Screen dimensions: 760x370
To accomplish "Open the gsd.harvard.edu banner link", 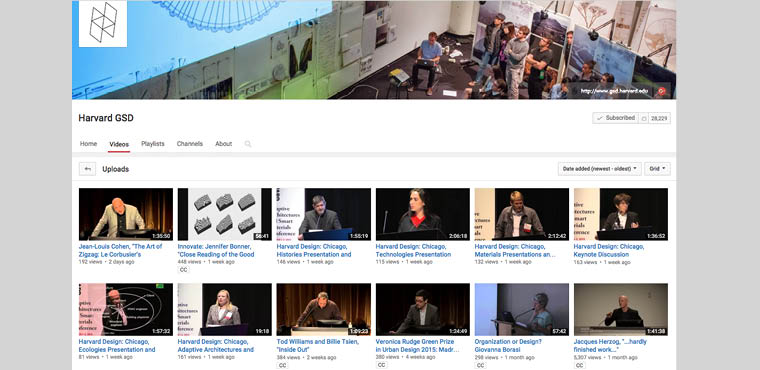I will click(614, 91).
